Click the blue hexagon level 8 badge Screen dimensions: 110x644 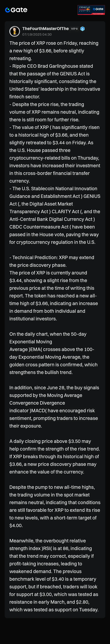tap(82, 29)
